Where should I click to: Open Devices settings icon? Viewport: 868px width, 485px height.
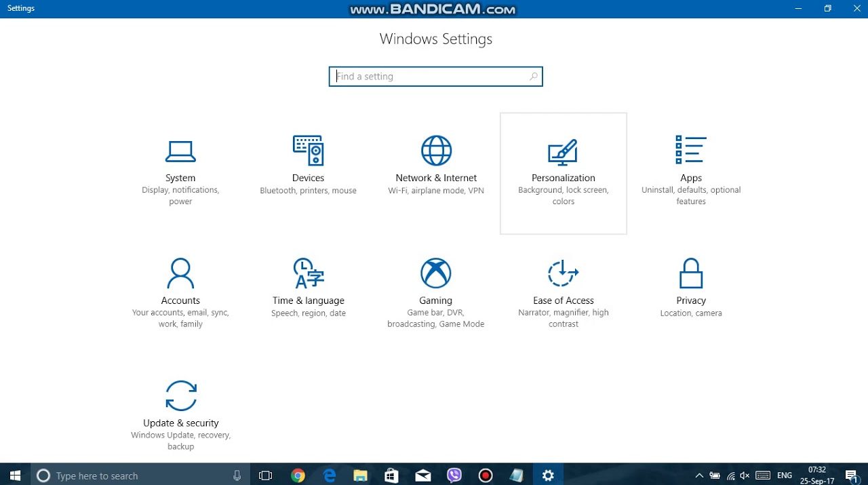point(308,151)
